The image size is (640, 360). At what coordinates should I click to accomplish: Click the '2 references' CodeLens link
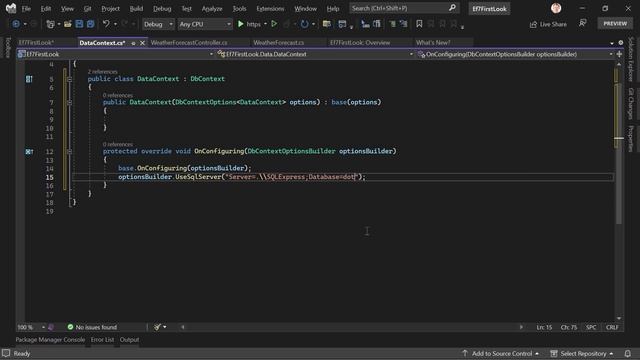point(102,72)
